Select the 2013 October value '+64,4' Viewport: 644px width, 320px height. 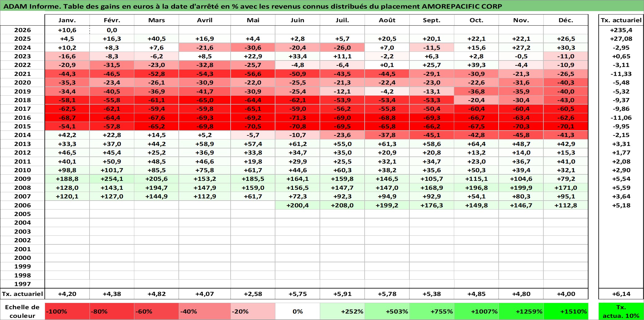476,144
